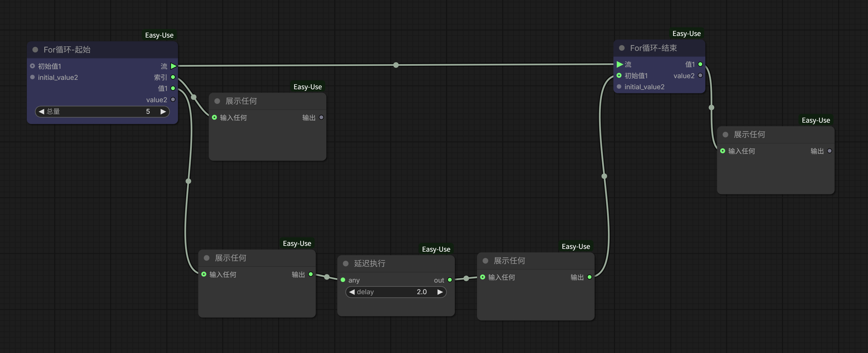Collapse the For循环-结束 node via title dot
868x353 pixels.
coord(622,48)
